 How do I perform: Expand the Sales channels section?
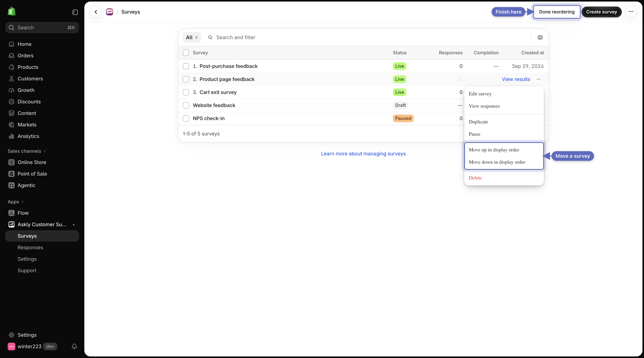26,151
